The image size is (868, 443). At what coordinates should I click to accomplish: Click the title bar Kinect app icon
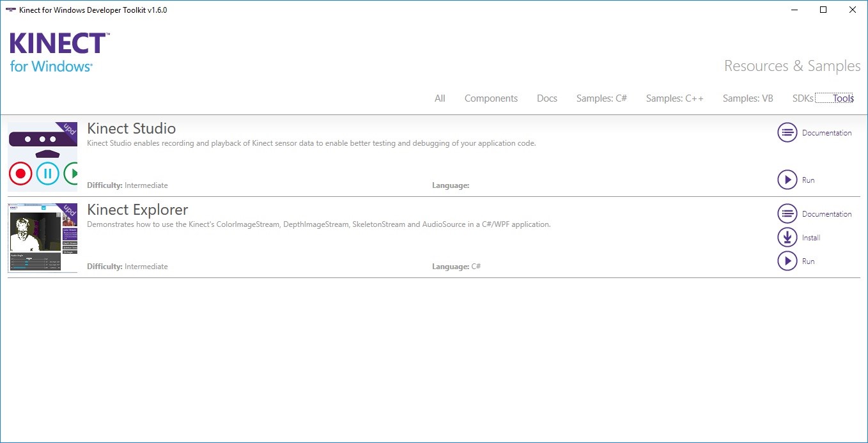coord(10,10)
